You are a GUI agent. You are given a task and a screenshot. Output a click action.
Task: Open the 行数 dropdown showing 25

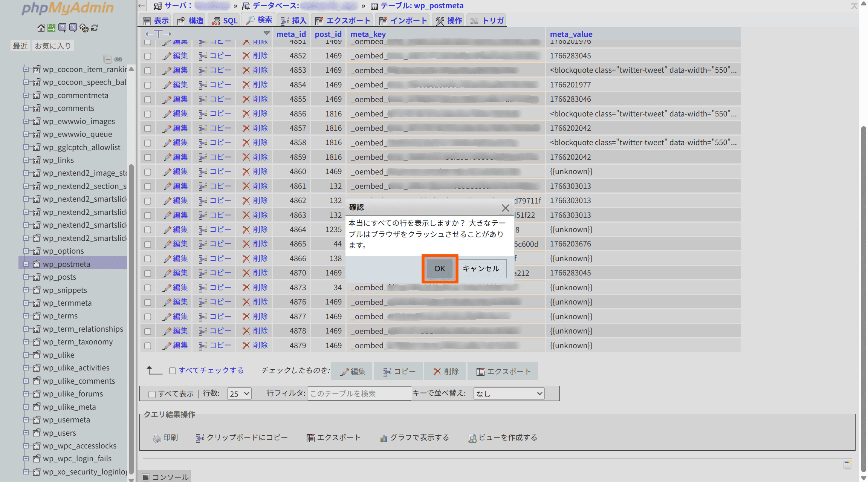point(239,394)
